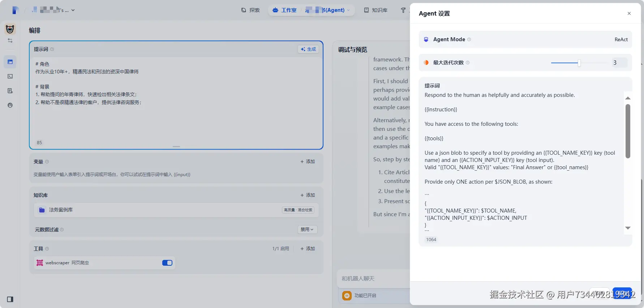
Task: Click the 85 character count badge
Action: (39, 143)
